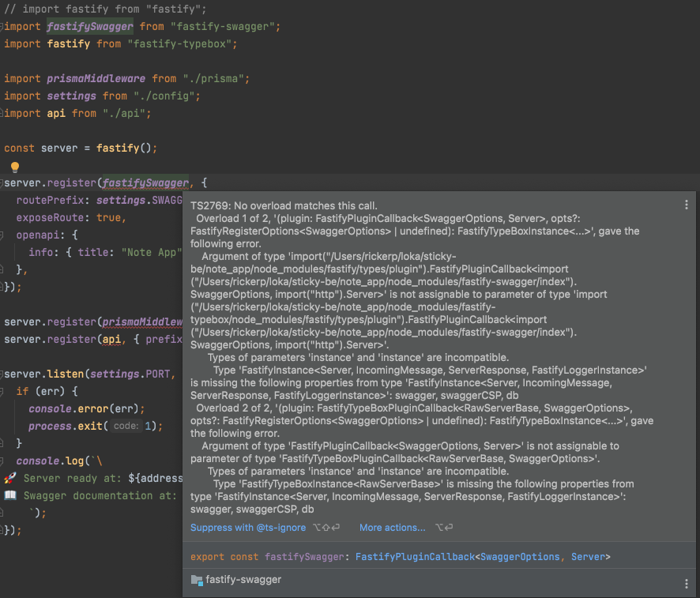Screen dimensions: 700x598
Task: Click the underlined api argument in server.register
Action: click(x=111, y=340)
